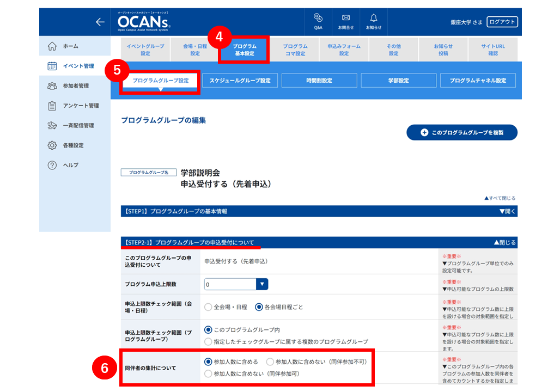Open the お問合せ mail icon

346,17
